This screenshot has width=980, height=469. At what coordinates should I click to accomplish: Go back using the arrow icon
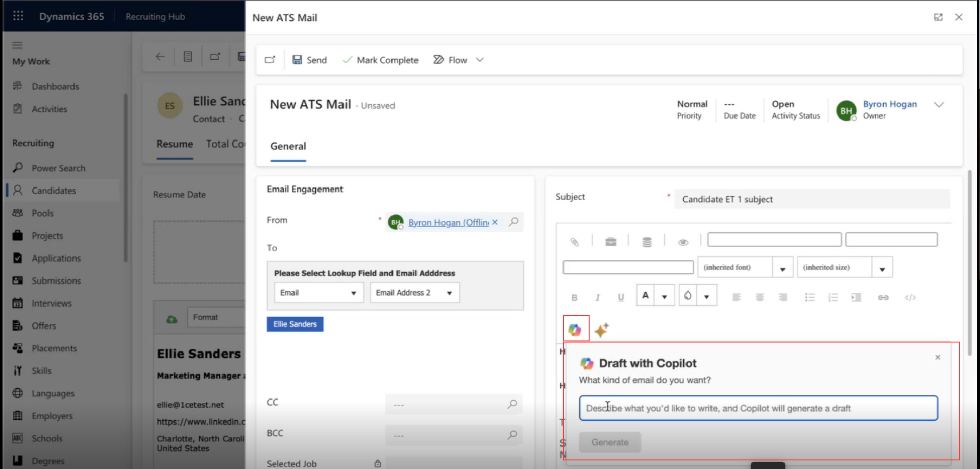pyautogui.click(x=160, y=57)
